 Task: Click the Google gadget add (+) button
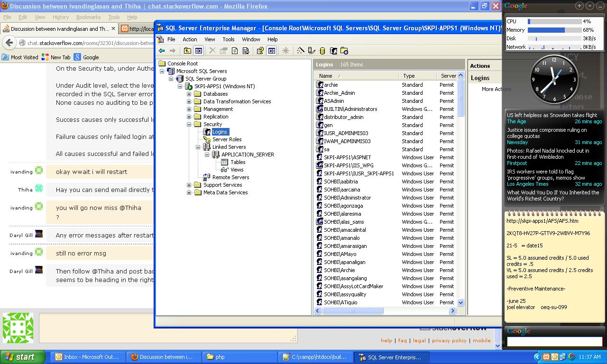click(x=579, y=6)
